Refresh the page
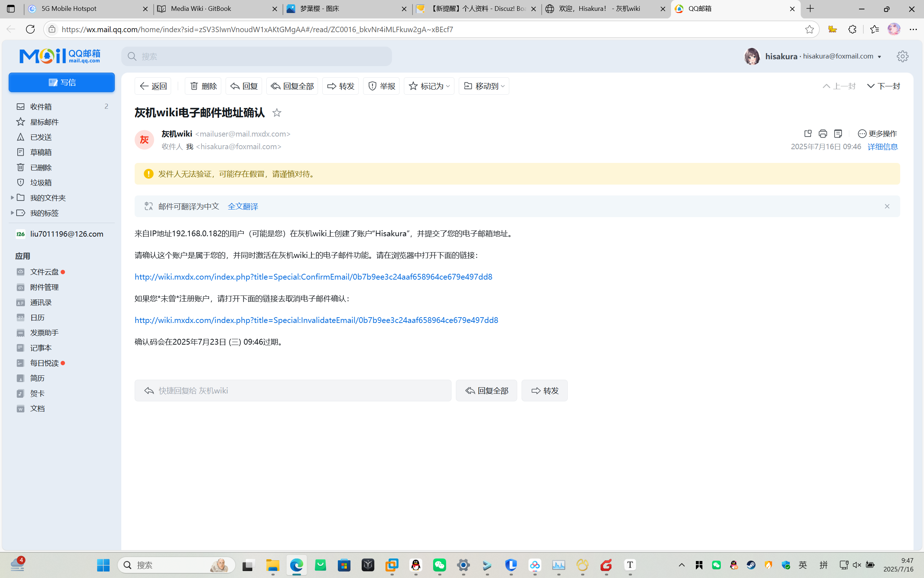 [30, 29]
